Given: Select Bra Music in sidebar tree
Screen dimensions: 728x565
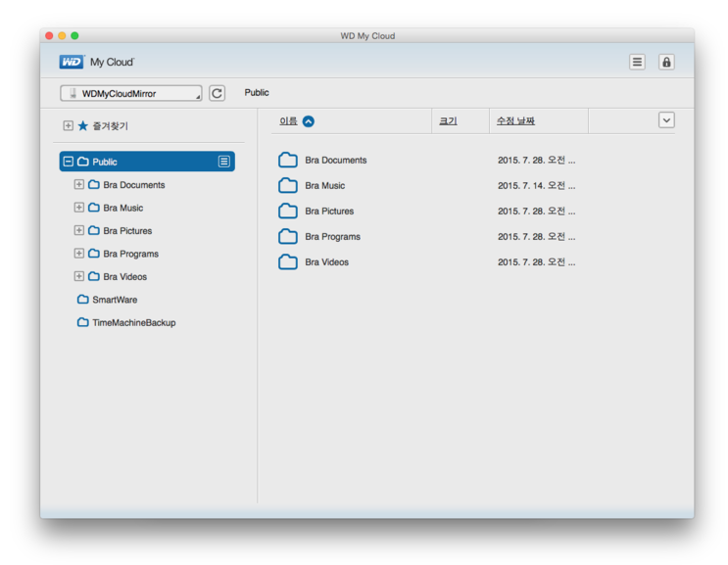Looking at the screenshot, I should click(123, 208).
